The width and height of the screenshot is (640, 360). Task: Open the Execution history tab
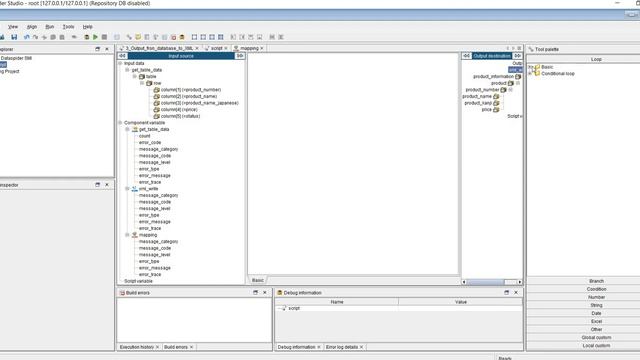point(137,347)
